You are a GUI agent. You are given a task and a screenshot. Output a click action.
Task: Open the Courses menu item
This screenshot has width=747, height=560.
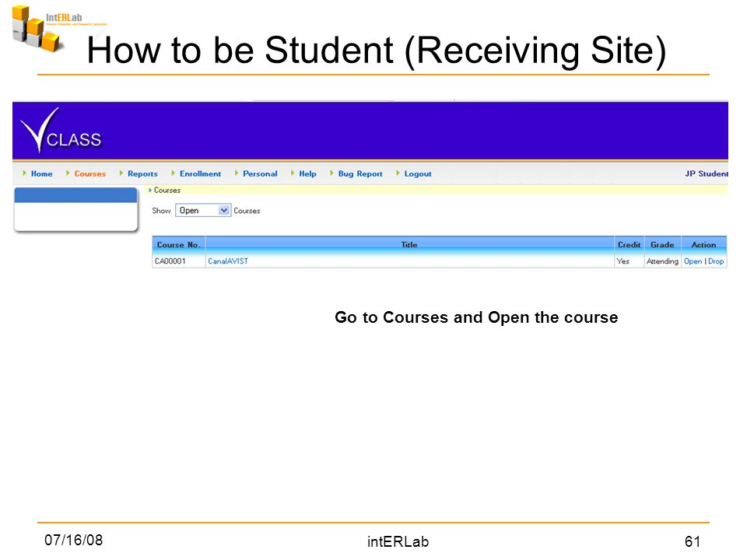[x=90, y=173]
